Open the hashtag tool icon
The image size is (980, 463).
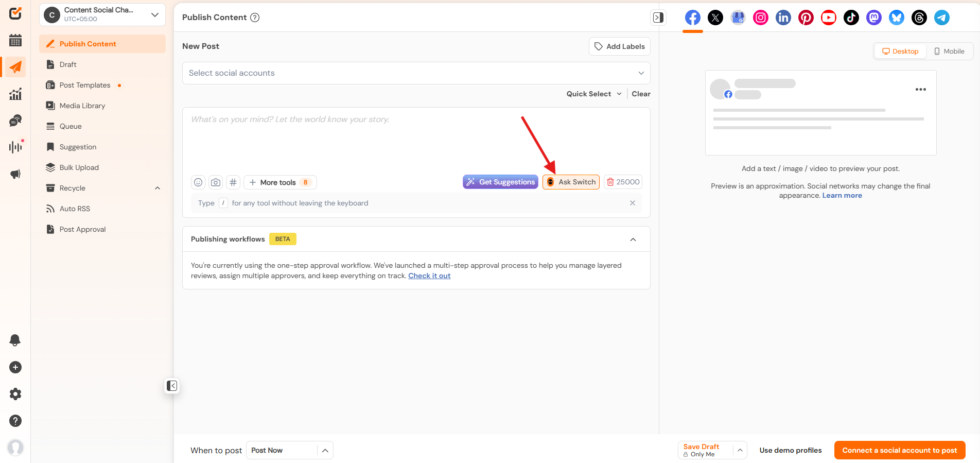click(x=233, y=182)
